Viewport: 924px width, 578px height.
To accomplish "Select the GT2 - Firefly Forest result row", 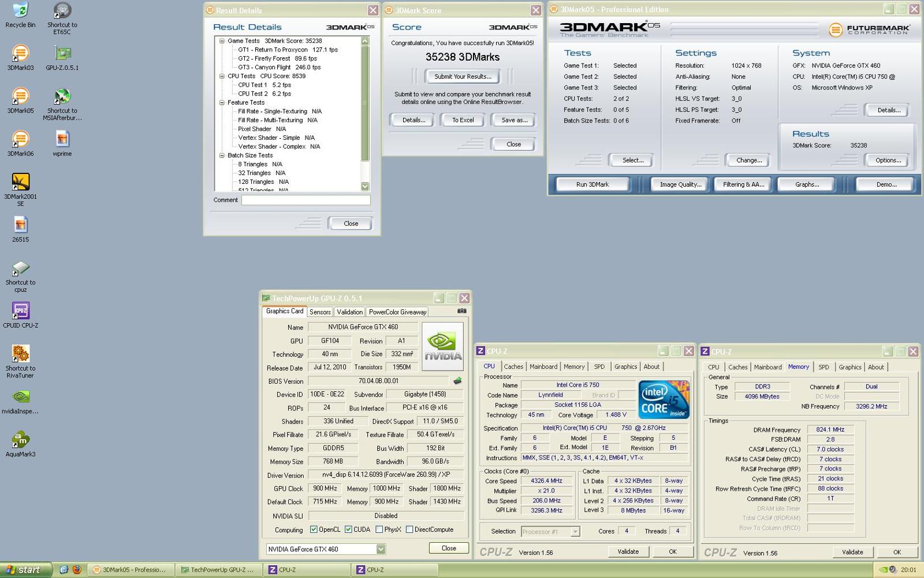I will pos(277,58).
